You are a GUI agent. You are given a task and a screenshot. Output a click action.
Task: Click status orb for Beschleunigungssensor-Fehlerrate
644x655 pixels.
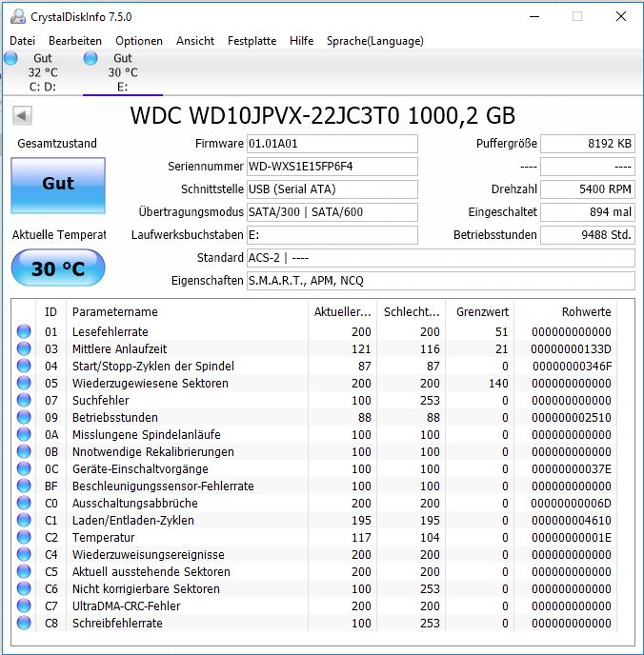(x=24, y=486)
